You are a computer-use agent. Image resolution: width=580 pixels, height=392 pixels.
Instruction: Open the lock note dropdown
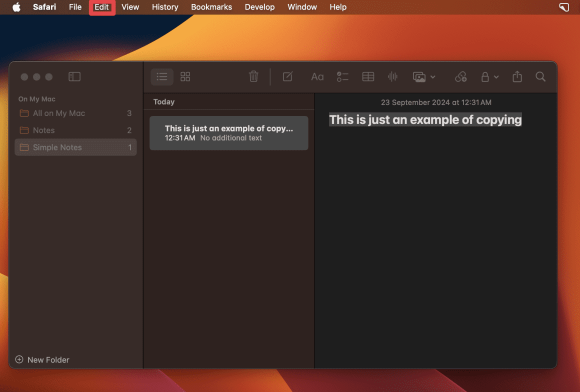tap(485, 76)
